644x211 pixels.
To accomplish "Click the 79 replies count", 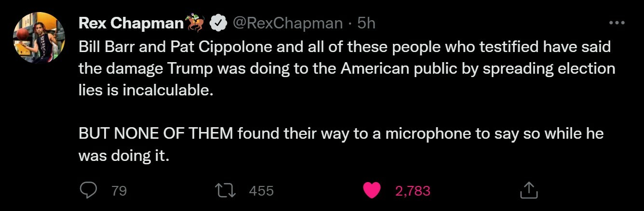I will [119, 191].
